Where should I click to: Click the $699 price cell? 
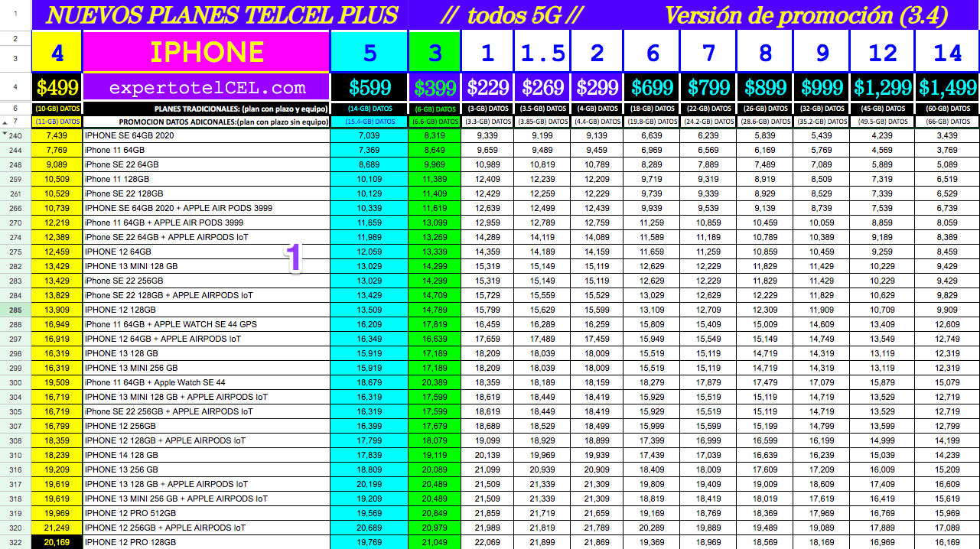[653, 87]
